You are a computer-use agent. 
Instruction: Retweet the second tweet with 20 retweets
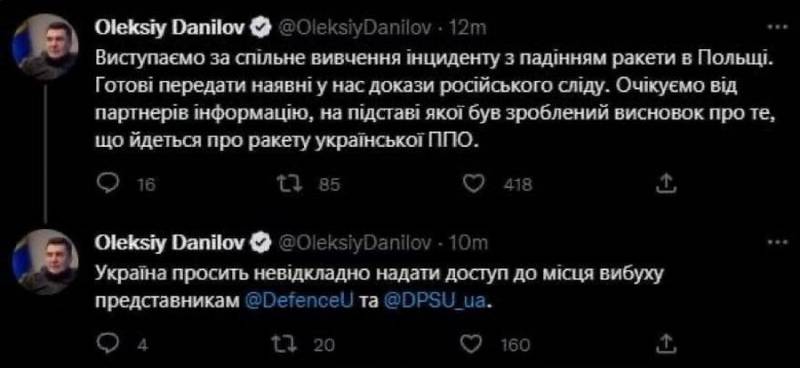point(291,344)
